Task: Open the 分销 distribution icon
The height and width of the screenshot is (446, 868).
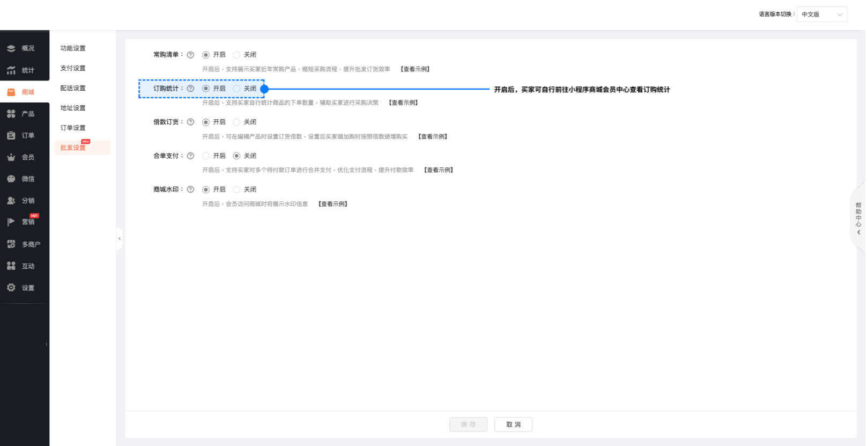Action: (11, 201)
